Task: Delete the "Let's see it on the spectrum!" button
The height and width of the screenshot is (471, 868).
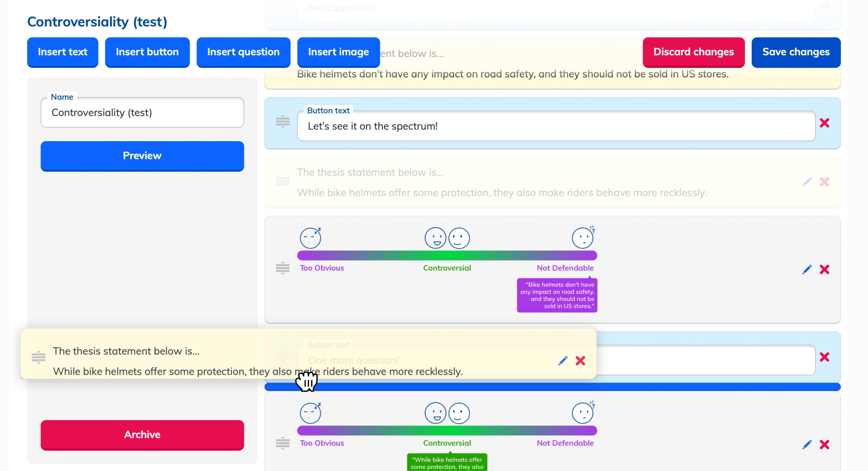Action: pyautogui.click(x=824, y=123)
